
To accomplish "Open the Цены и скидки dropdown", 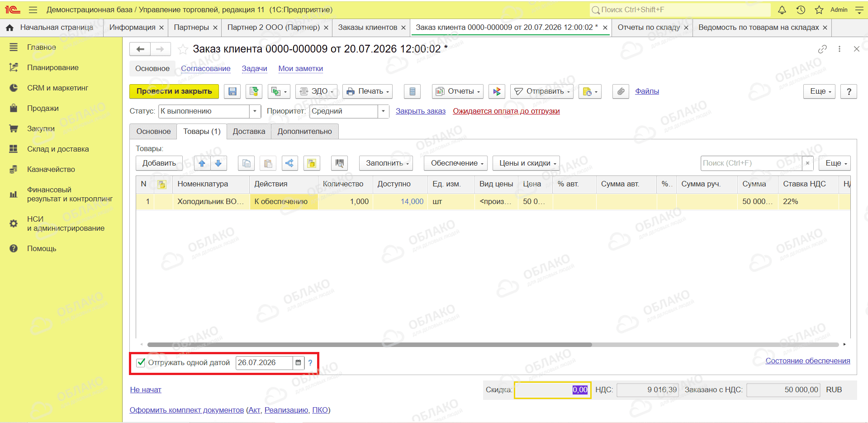I will click(x=526, y=163).
